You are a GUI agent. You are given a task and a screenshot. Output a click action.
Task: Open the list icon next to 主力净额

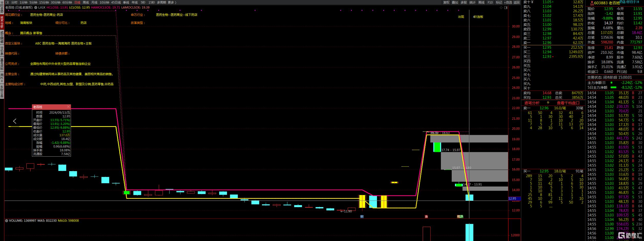point(604,83)
